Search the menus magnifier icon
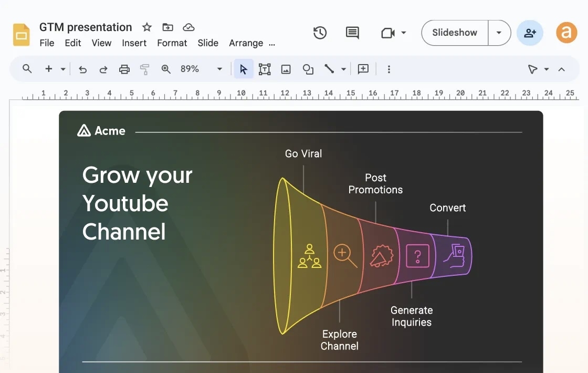Screen dimensions: 588x373 pos(27,69)
